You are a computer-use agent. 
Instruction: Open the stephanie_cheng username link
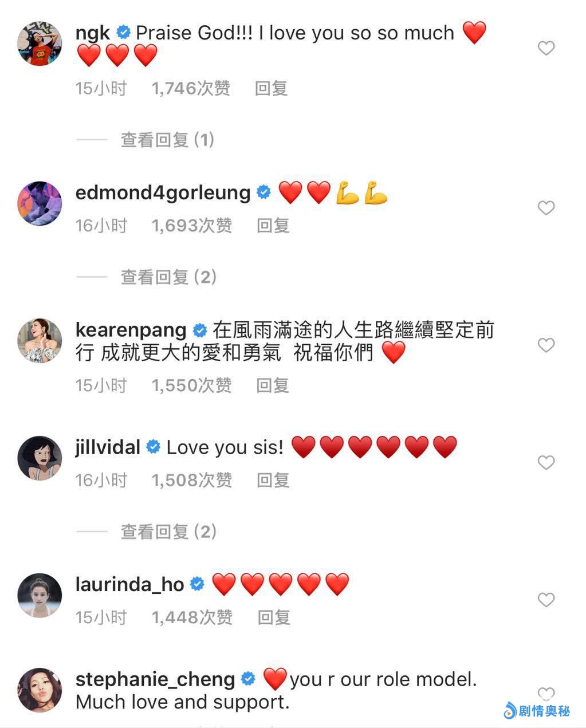tap(155, 679)
